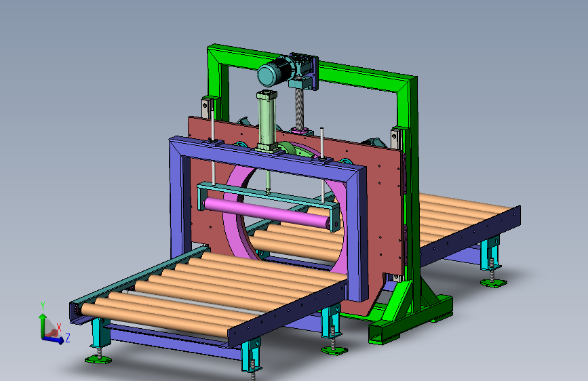Select the blue portal frame top beam
This screenshot has width=588, height=381.
(x=267, y=159)
